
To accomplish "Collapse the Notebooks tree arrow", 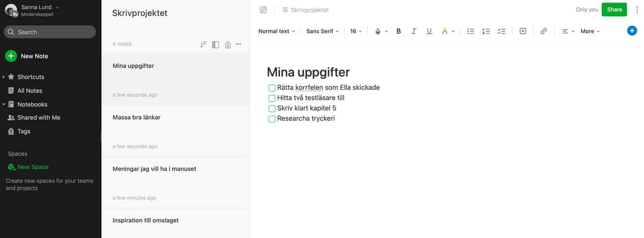I will click(x=3, y=104).
